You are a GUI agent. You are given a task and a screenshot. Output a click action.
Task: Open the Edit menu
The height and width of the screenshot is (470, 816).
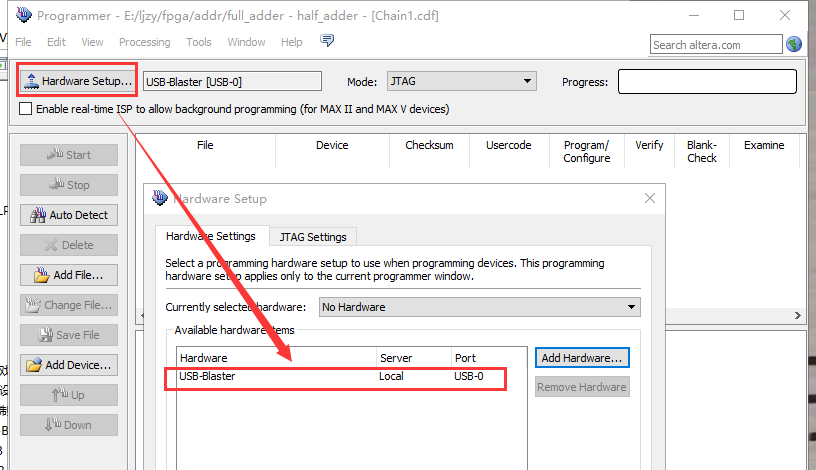click(56, 42)
